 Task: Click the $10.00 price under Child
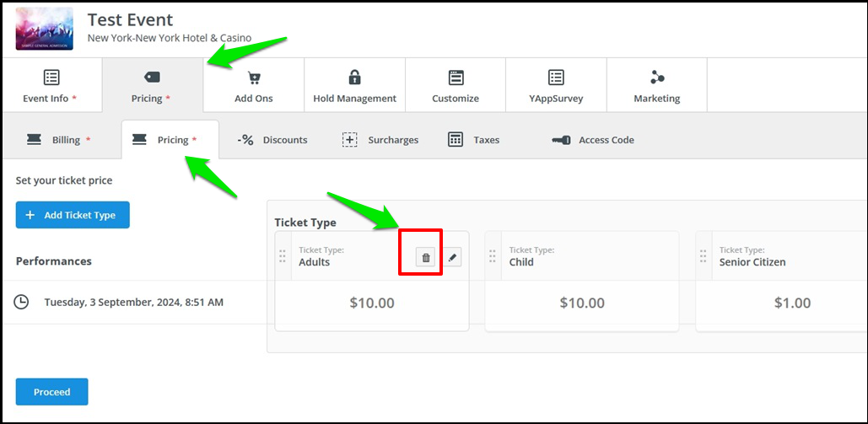coord(582,303)
